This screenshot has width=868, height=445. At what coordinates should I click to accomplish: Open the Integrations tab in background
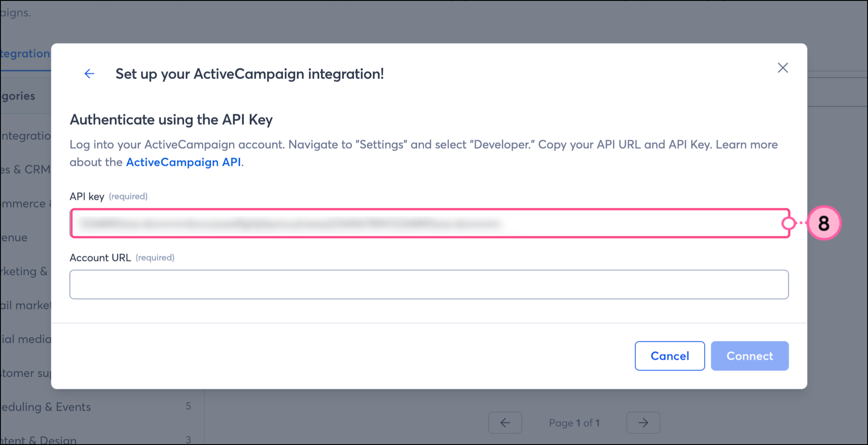tap(25, 54)
